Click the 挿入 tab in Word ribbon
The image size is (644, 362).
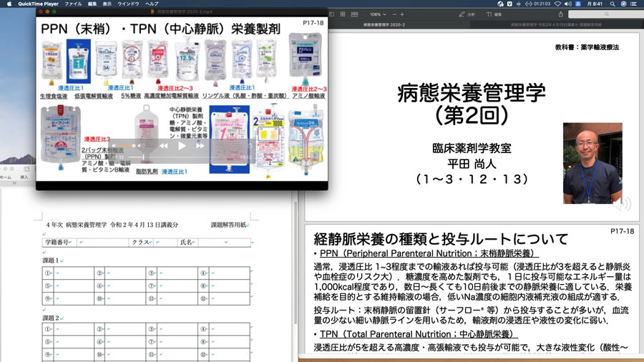click(x=24, y=177)
